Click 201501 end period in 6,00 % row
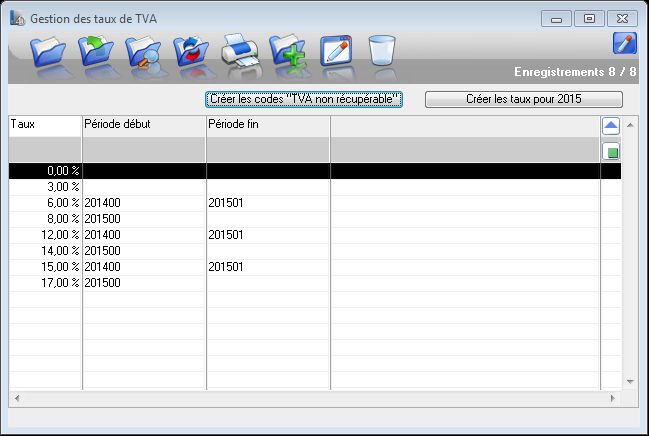Image resolution: width=649 pixels, height=436 pixels. click(x=226, y=203)
